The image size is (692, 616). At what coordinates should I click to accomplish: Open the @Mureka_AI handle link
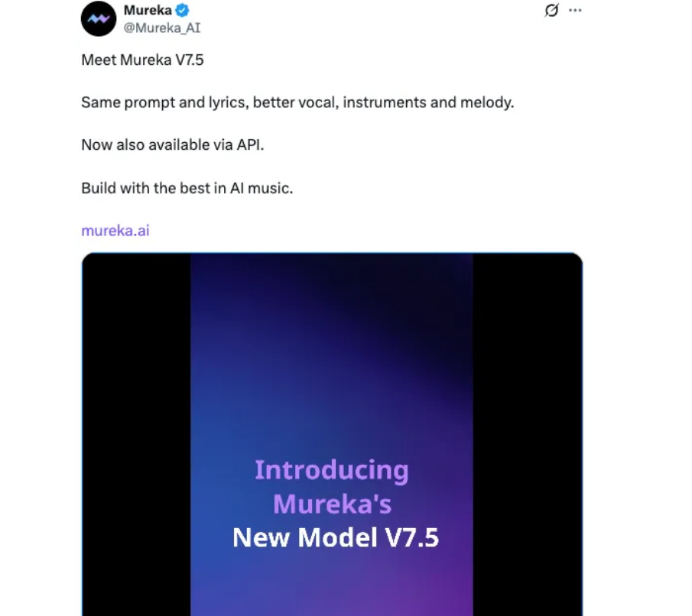(x=161, y=28)
